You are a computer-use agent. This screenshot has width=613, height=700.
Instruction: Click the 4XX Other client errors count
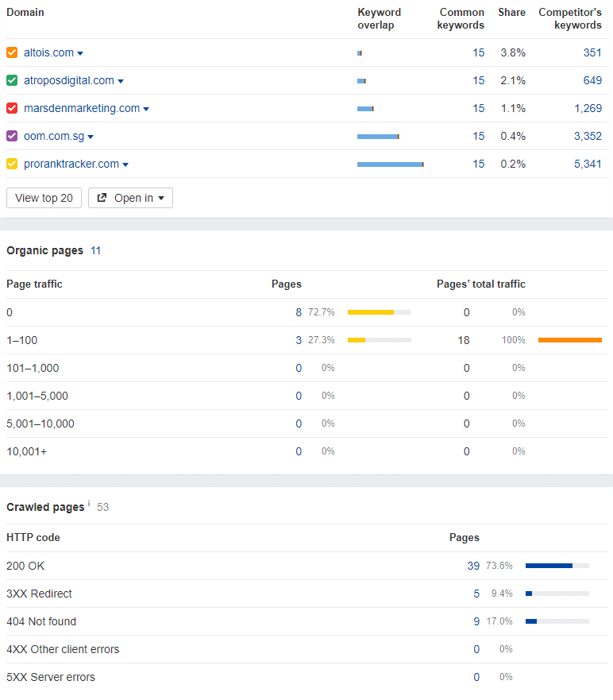pyautogui.click(x=476, y=650)
